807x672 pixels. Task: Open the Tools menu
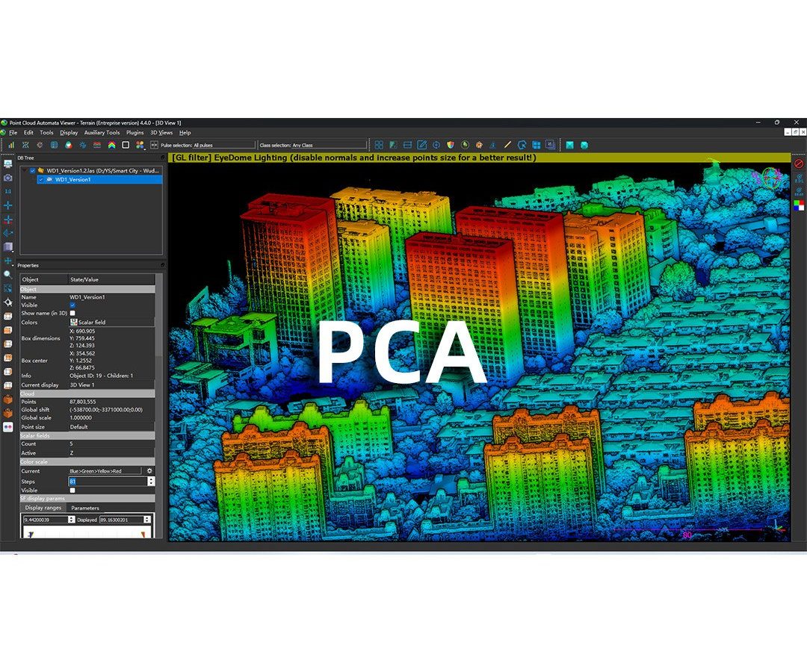46,133
